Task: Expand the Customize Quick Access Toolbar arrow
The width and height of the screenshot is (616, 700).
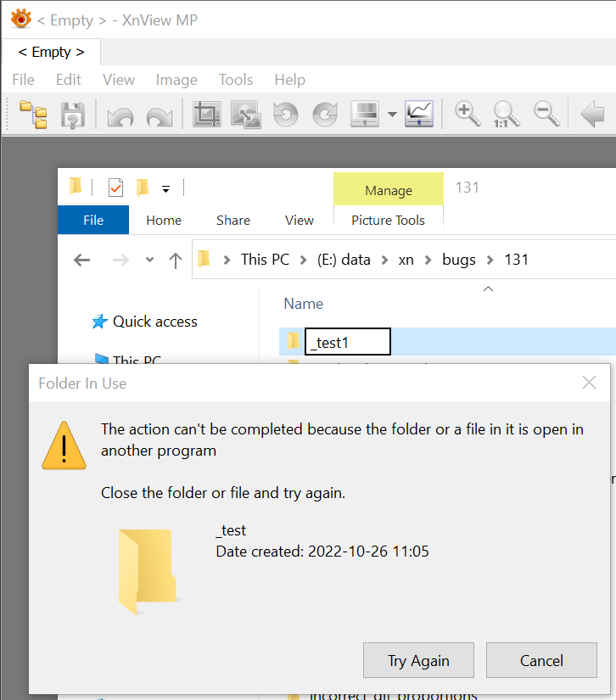Action: click(166, 188)
